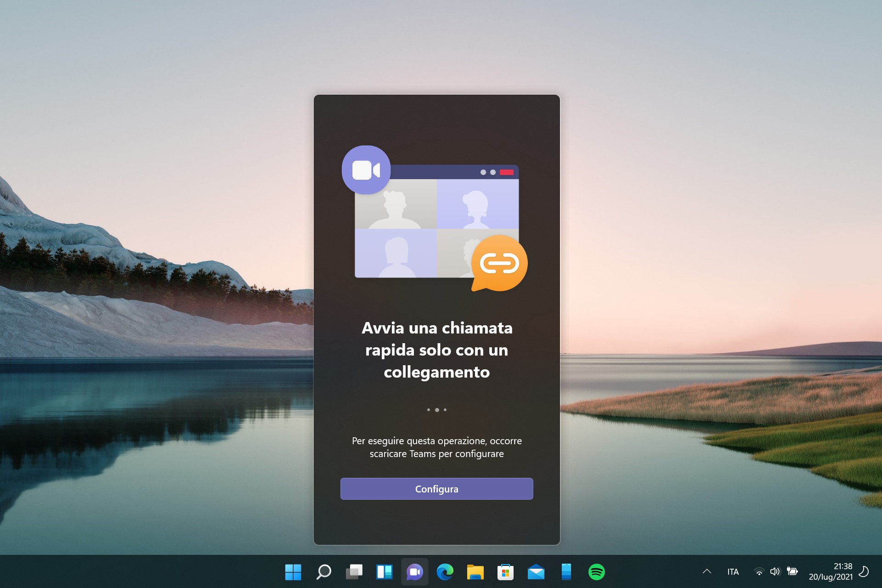Expand hidden system tray icons chevron
882x588 pixels.
(707, 571)
